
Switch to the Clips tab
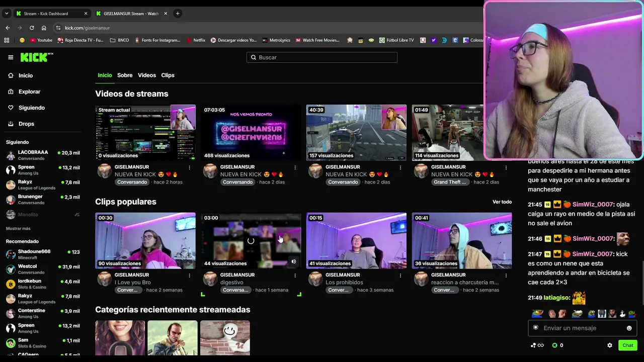pyautogui.click(x=168, y=75)
